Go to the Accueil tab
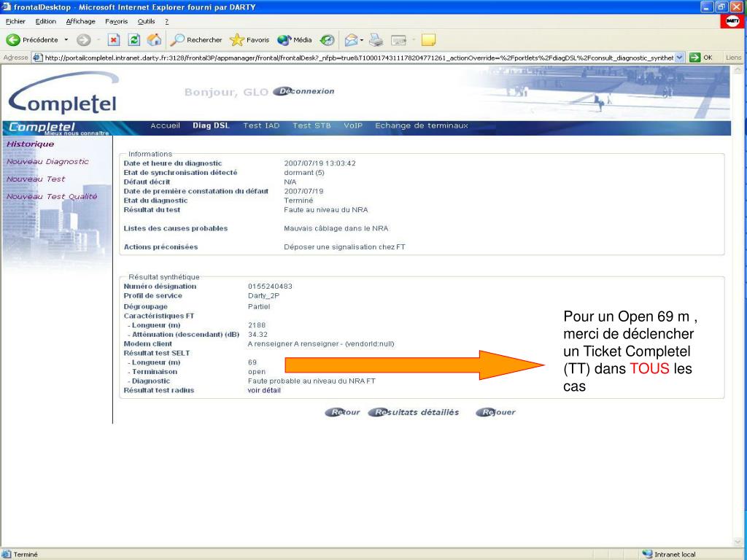The width and height of the screenshot is (747, 560). [x=166, y=125]
